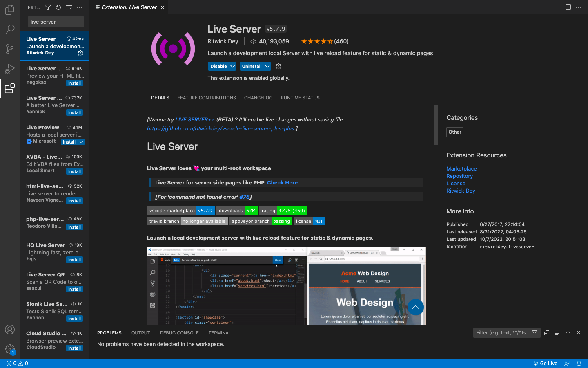The width and height of the screenshot is (588, 368).
Task: Open the Explorer view in activity bar
Action: (x=10, y=9)
